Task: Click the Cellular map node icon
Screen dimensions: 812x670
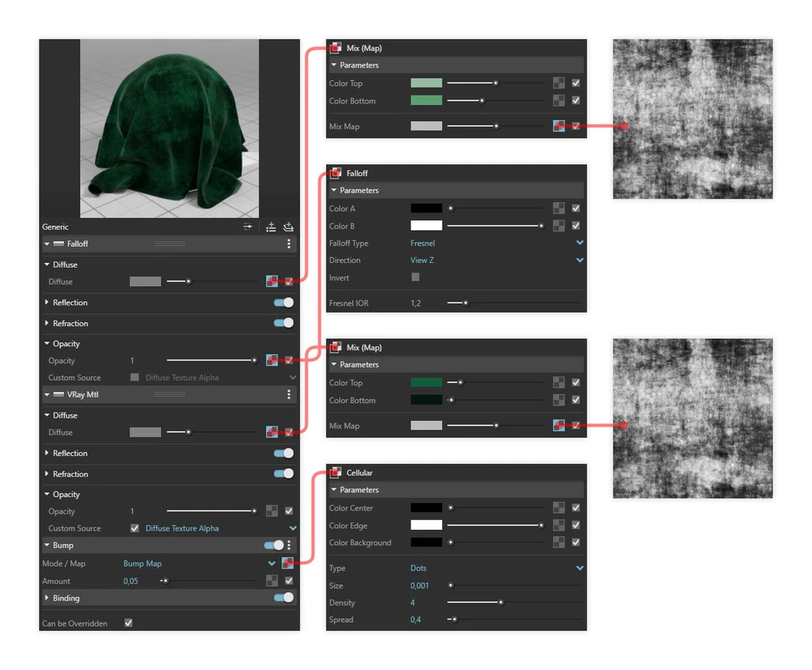Action: (335, 473)
